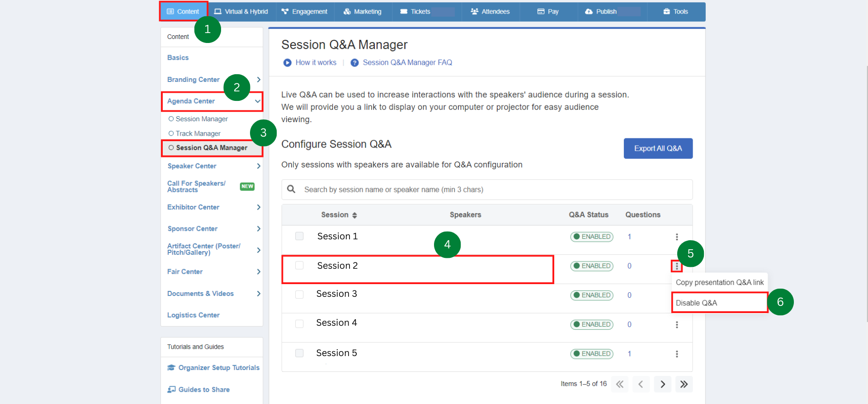Click the How it works play icon
868x404 pixels.
point(287,63)
